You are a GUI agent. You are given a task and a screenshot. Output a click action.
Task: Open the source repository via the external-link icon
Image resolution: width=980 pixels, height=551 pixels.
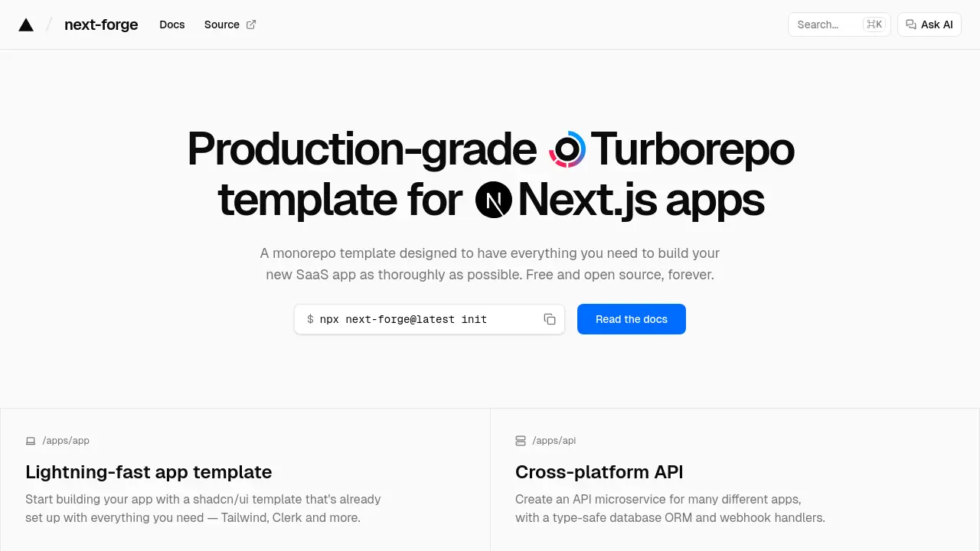[x=250, y=24]
